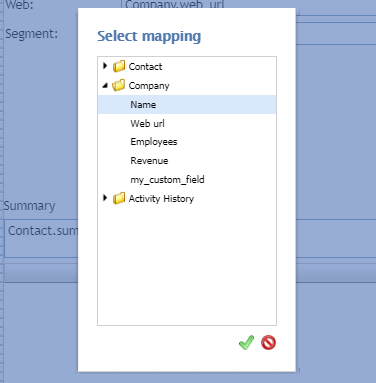Cancel mapping with the red prohibition icon
This screenshot has height=383, width=376.
268,342
